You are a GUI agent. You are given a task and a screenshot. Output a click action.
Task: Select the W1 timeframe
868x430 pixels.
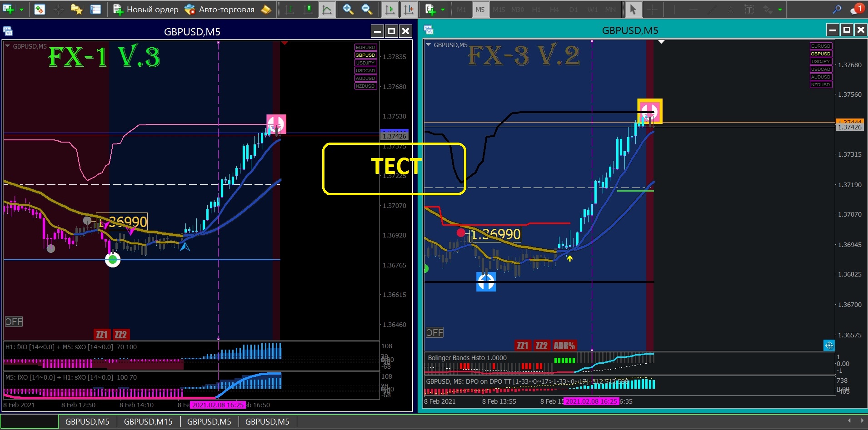tap(592, 10)
